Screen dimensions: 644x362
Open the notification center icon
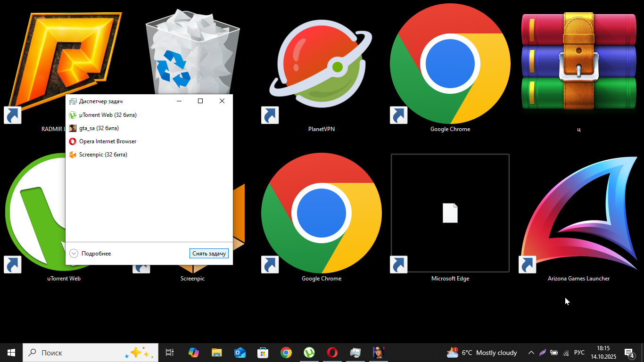click(629, 353)
